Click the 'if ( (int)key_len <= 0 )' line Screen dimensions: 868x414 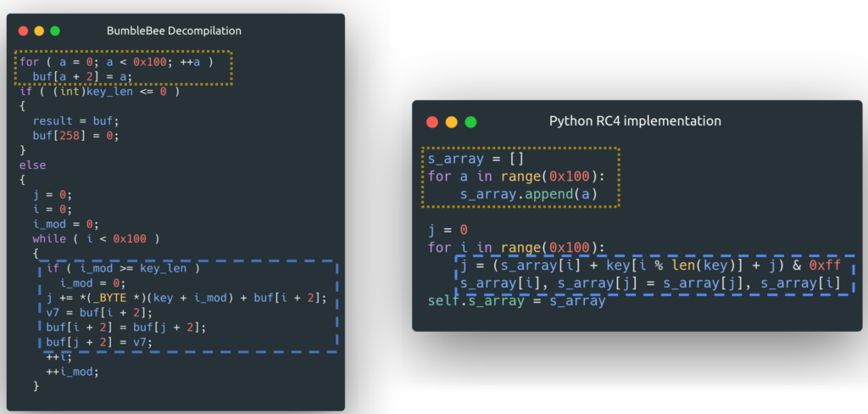click(99, 91)
